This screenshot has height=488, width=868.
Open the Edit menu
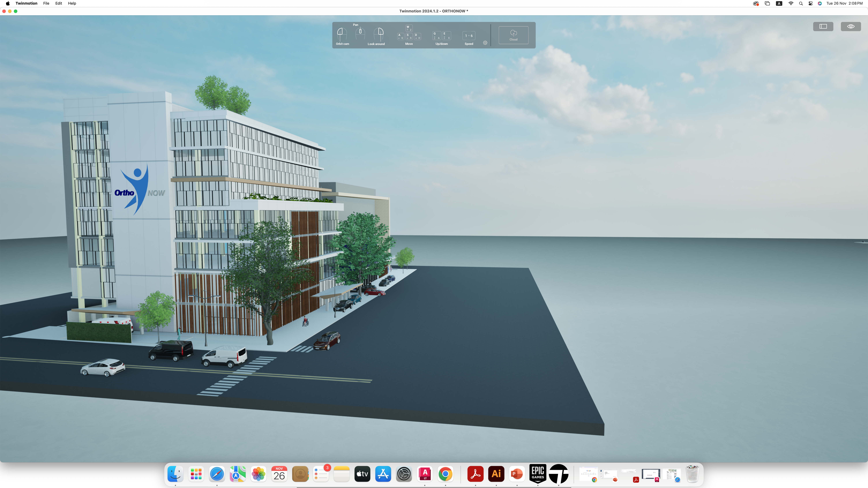(59, 3)
